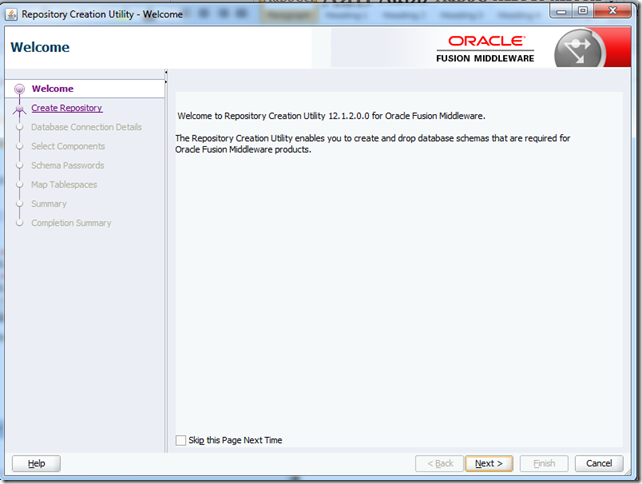
Task: Click the Oracle Fusion Middleware logo
Action: [485, 49]
